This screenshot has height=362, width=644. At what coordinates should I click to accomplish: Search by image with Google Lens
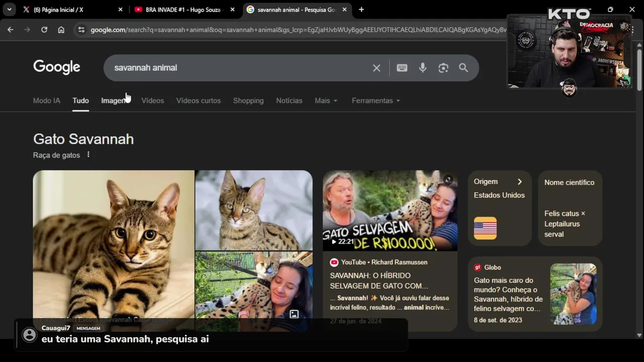click(x=443, y=68)
